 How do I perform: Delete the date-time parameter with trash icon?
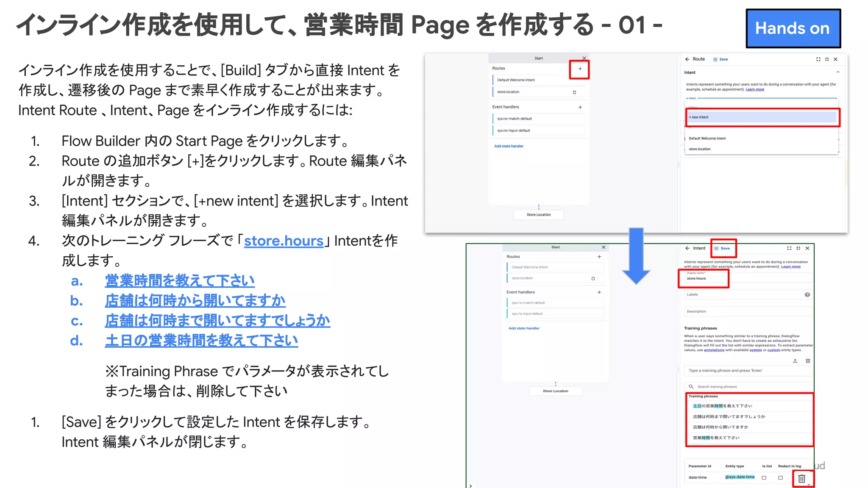coord(802,479)
